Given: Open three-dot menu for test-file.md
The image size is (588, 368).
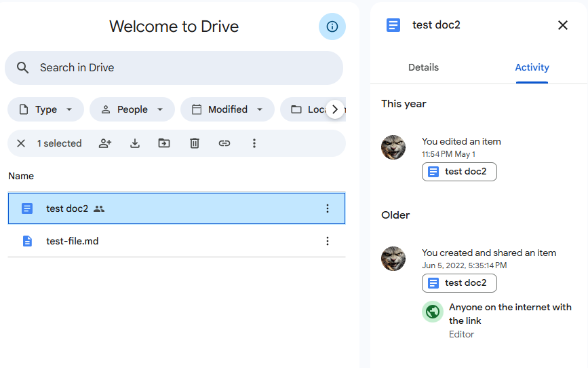Looking at the screenshot, I should [x=328, y=241].
